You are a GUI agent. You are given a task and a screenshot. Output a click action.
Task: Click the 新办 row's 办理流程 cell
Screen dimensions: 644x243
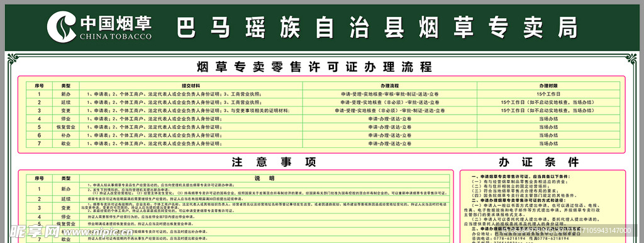click(x=390, y=94)
